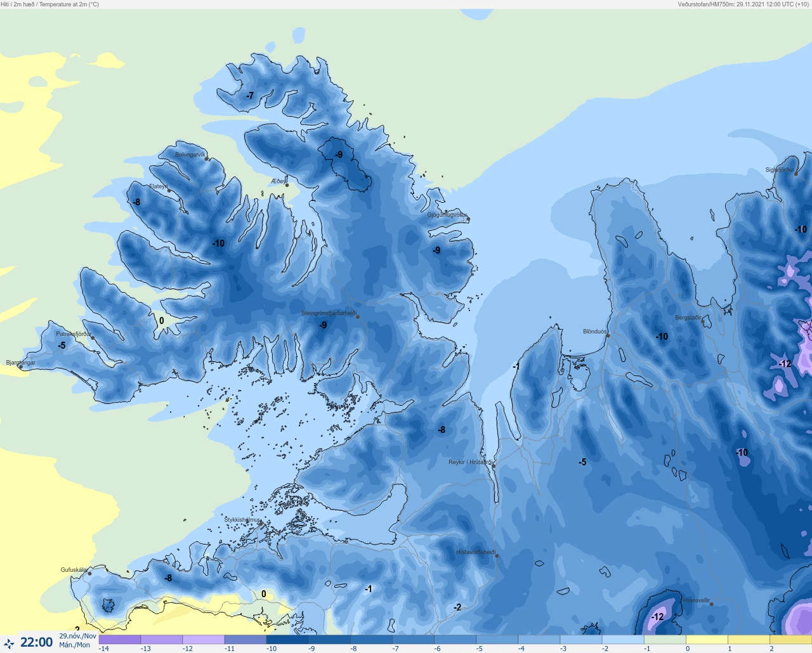
Task: Pick the legend swatch starting at 2
Action: tap(790, 640)
